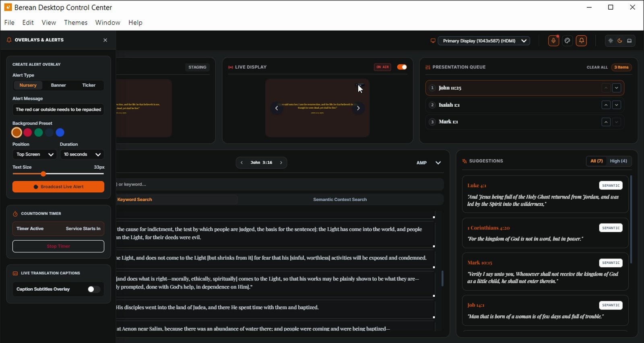The image size is (644, 343).
Task: Select Nursery alert type
Action: pos(28,85)
